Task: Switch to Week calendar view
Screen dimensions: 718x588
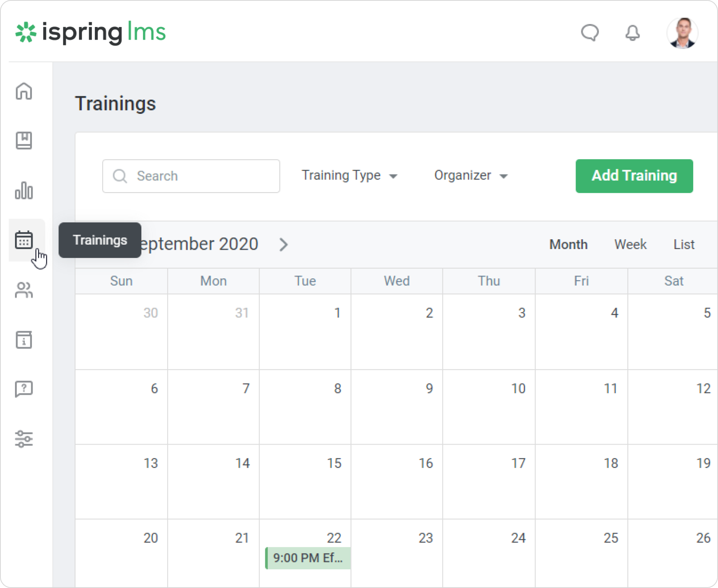Action: click(x=630, y=245)
